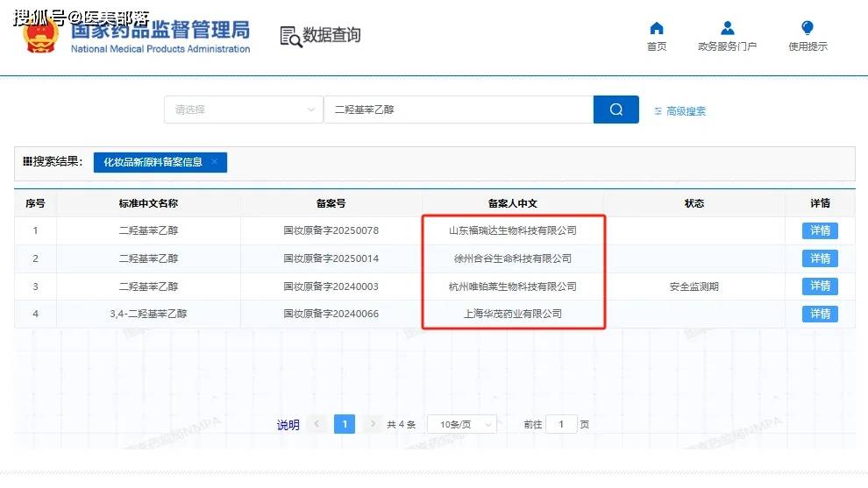Open 政务服务门户 portal icon
Viewport: 868px width, 488px height.
click(x=728, y=28)
